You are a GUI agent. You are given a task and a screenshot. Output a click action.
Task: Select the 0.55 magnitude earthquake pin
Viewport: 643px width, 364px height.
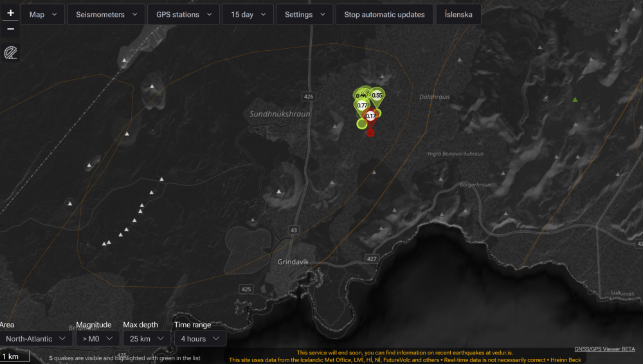click(377, 95)
